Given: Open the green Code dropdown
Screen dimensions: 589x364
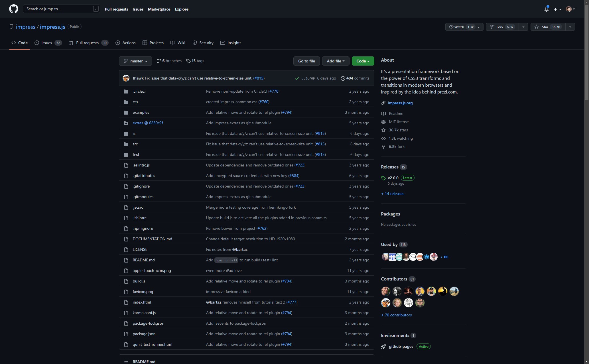Looking at the screenshot, I should pos(363,61).
